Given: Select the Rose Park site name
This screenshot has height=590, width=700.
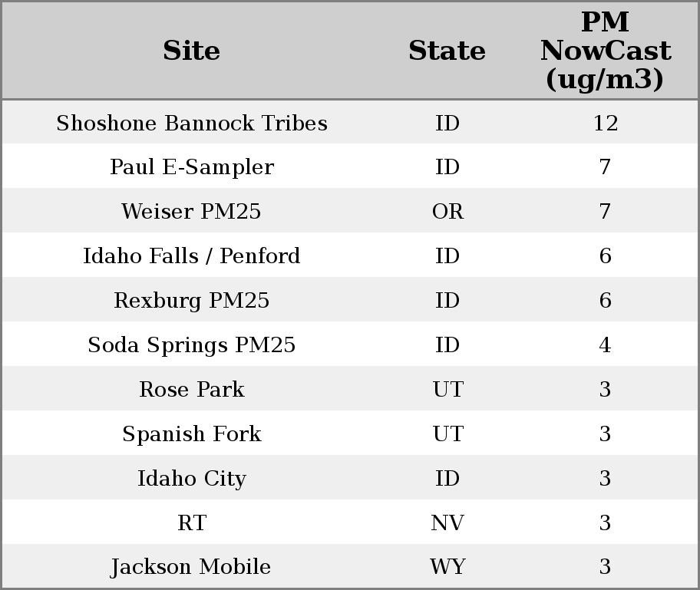Looking at the screenshot, I should pyautogui.click(x=192, y=390).
